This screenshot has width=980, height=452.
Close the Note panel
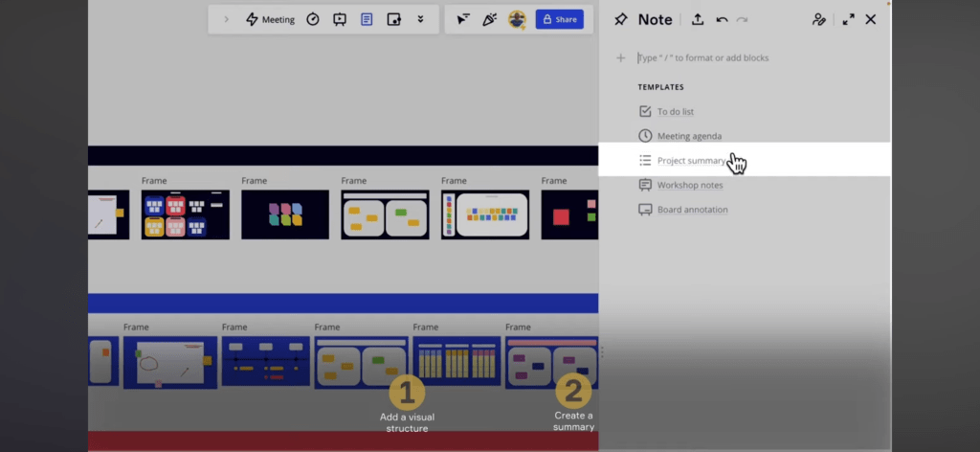[871, 19]
